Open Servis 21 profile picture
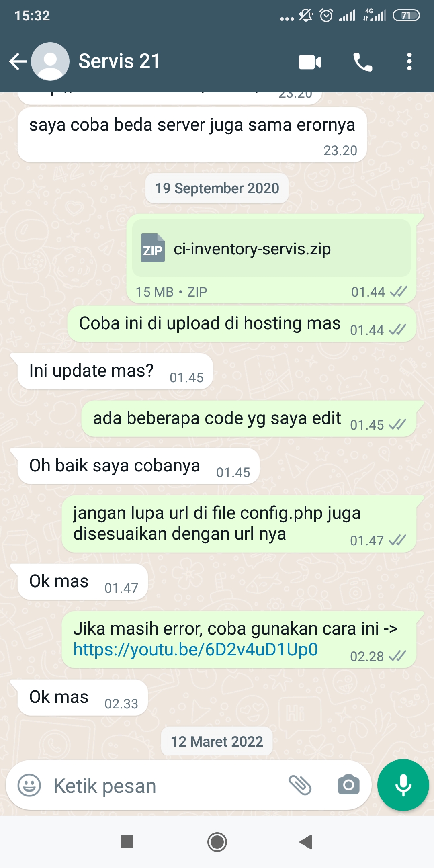This screenshot has width=434, height=868. click(50, 61)
